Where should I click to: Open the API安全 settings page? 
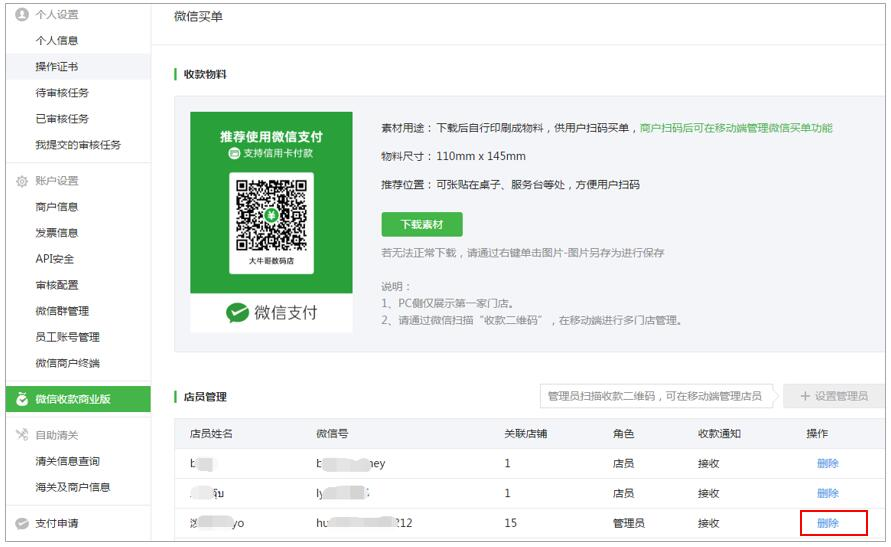pos(56,259)
